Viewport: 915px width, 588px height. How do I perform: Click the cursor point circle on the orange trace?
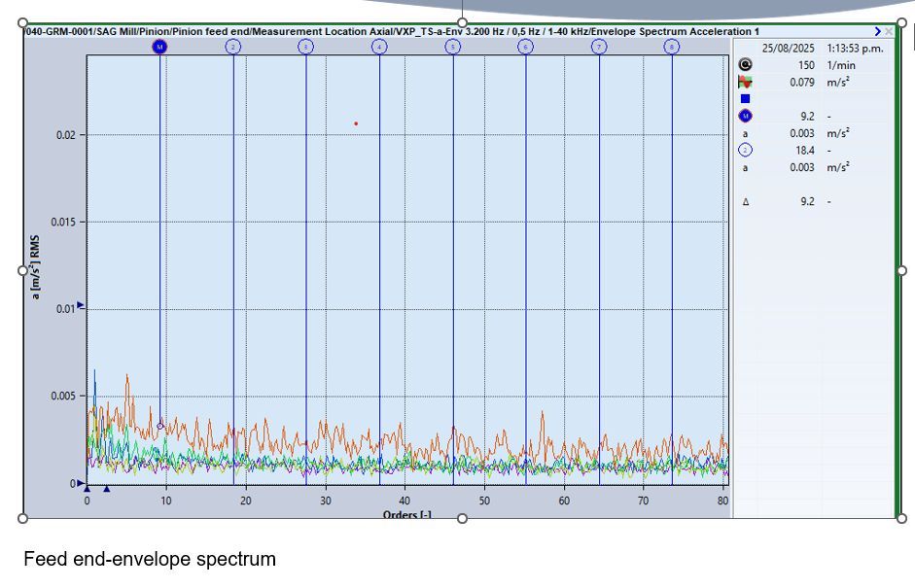pyautogui.click(x=160, y=426)
